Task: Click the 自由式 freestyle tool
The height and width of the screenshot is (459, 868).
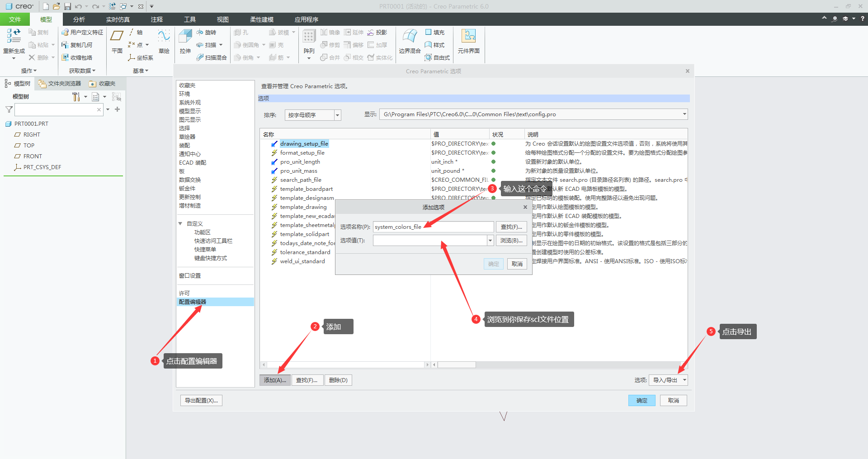Action: pyautogui.click(x=437, y=58)
